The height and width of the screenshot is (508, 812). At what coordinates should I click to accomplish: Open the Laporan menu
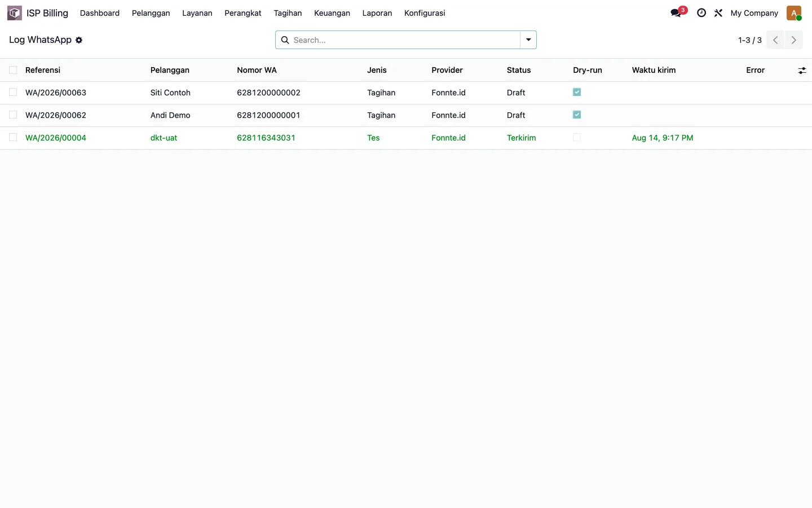point(377,13)
